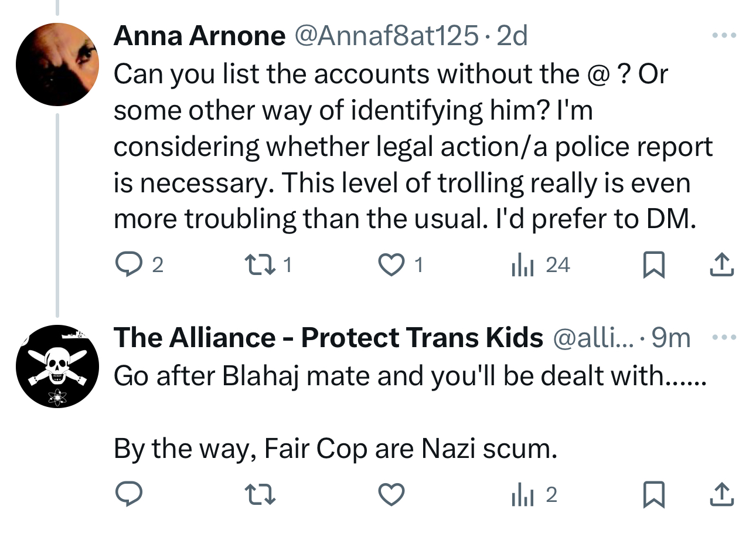756x533 pixels.
Task: Click the Anna Arnone display name
Action: coord(199,36)
